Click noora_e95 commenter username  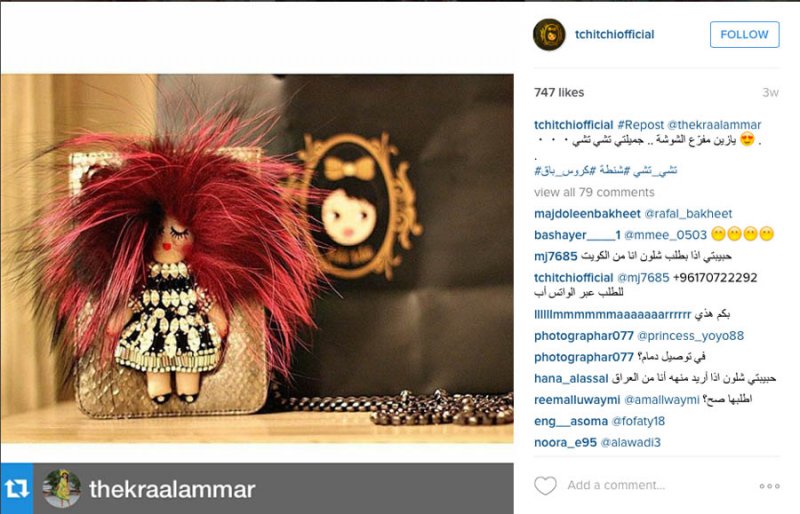coord(565,443)
